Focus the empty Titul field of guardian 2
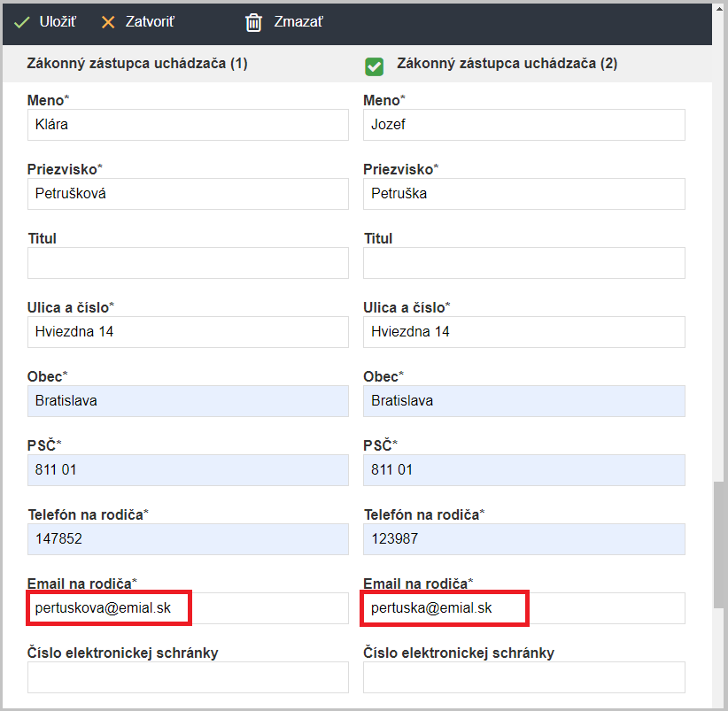Screen dimensions: 728x711 click(523, 263)
